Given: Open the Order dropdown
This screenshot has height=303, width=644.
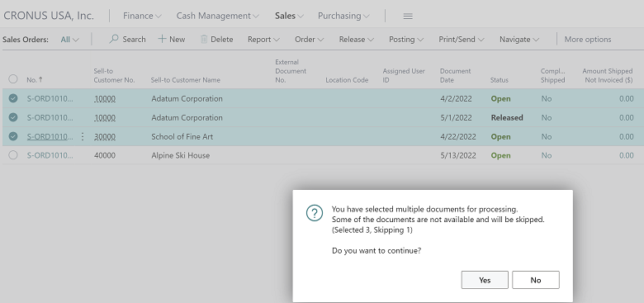Looking at the screenshot, I should tap(310, 40).
